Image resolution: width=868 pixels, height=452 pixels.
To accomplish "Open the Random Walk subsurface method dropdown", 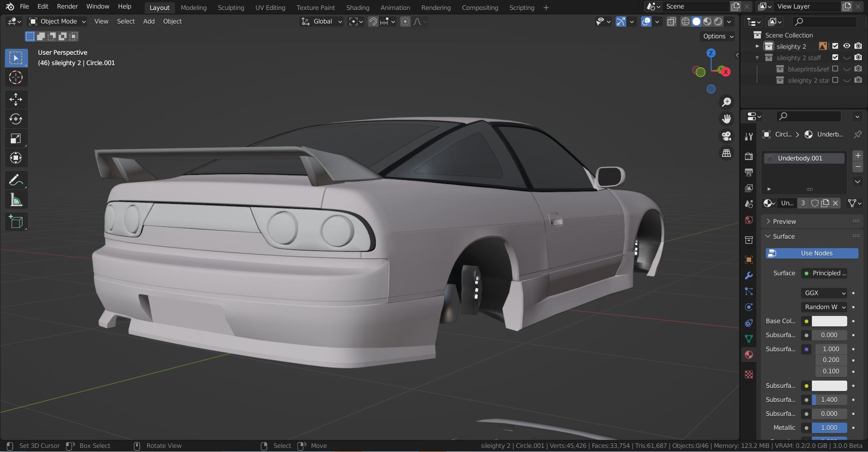I will tap(824, 307).
